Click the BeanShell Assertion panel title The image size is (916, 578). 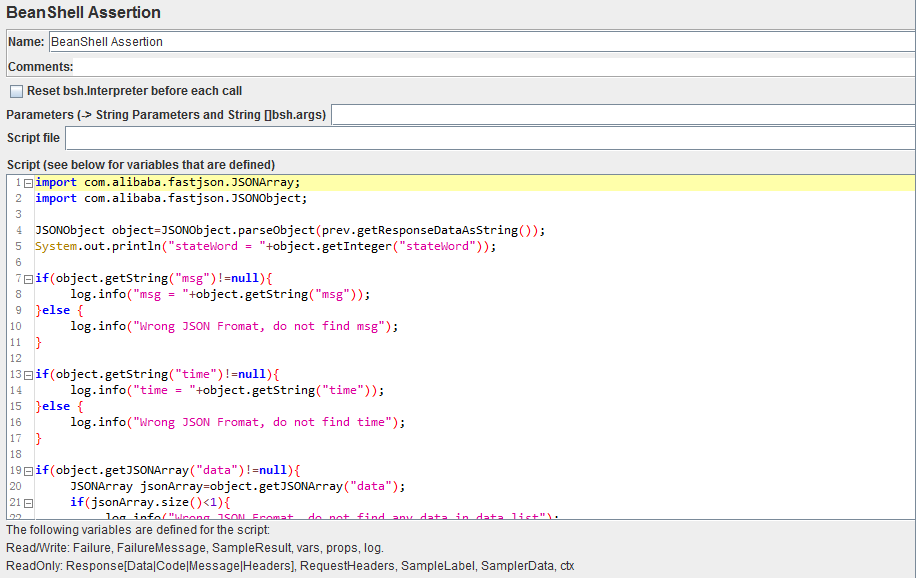pyautogui.click(x=84, y=12)
